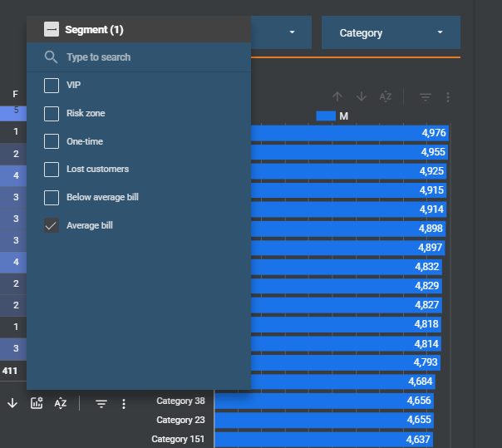
Task: Click the bar labeled 4,915
Action: 348,190
